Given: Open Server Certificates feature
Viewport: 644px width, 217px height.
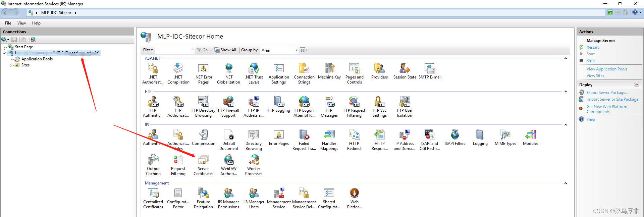Looking at the screenshot, I should [203, 165].
